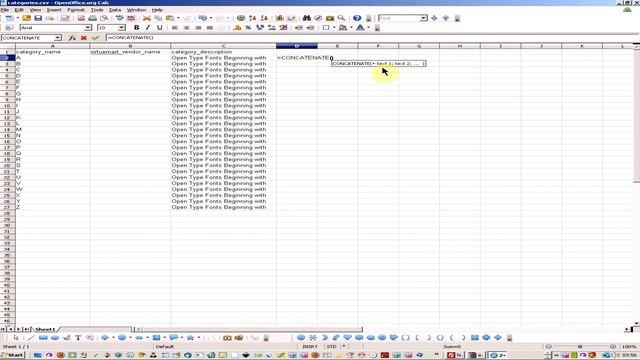The image size is (640, 360).
Task: Click the Paste icon
Action: point(170,18)
